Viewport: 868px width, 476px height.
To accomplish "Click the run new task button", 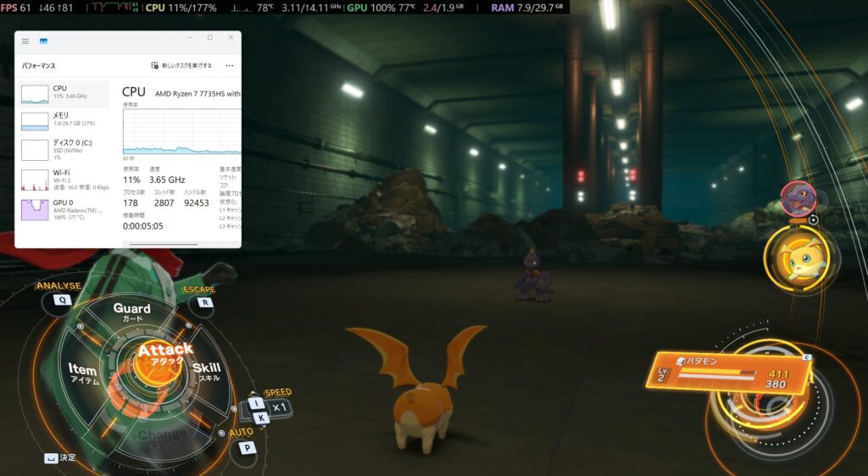I will pyautogui.click(x=181, y=66).
